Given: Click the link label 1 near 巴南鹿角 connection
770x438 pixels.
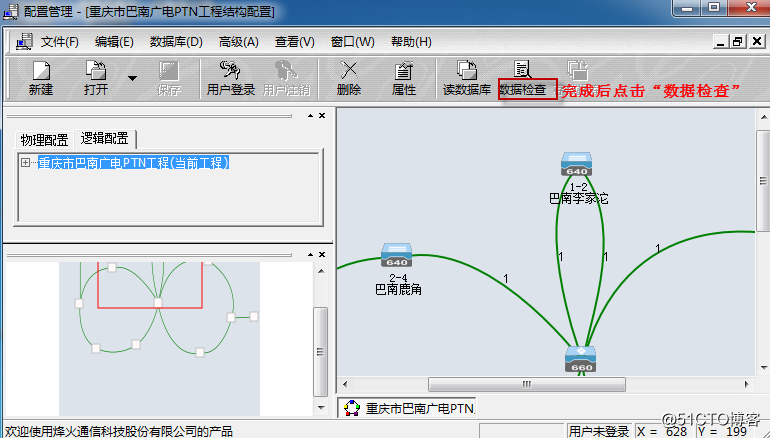Looking at the screenshot, I should 506,279.
